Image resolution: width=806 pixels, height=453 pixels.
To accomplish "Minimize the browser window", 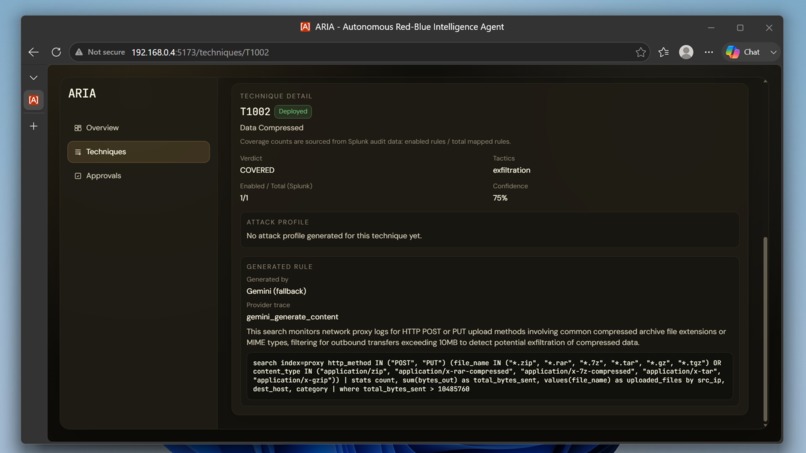I will 711,27.
